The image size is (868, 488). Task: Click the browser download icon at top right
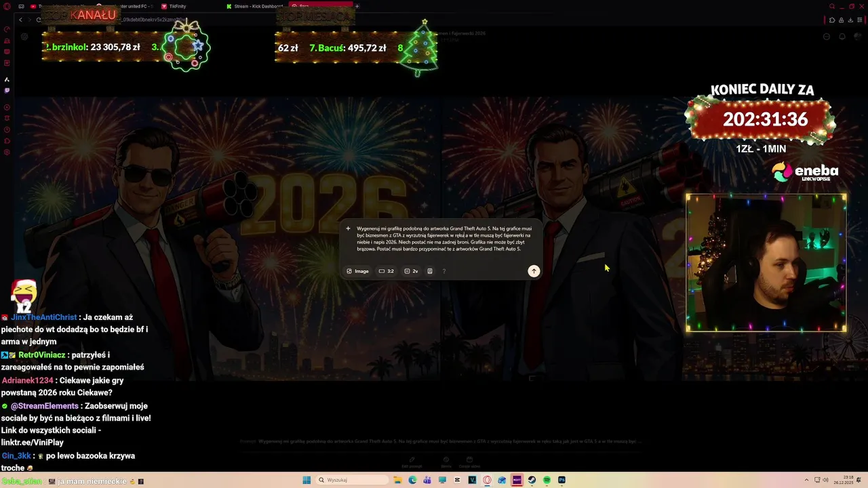tap(850, 20)
